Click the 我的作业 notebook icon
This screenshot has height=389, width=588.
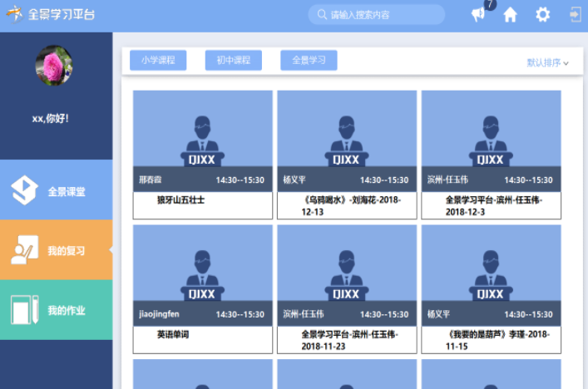[x=24, y=309]
